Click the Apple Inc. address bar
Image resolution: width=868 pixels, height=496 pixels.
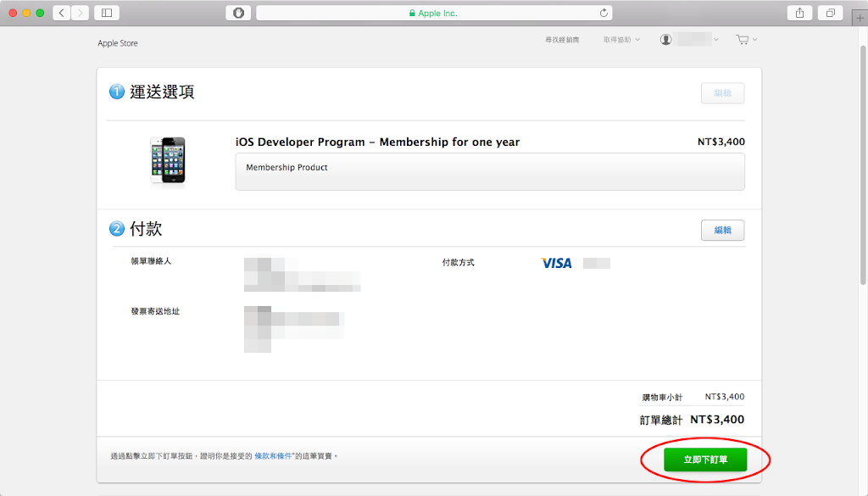pyautogui.click(x=434, y=13)
